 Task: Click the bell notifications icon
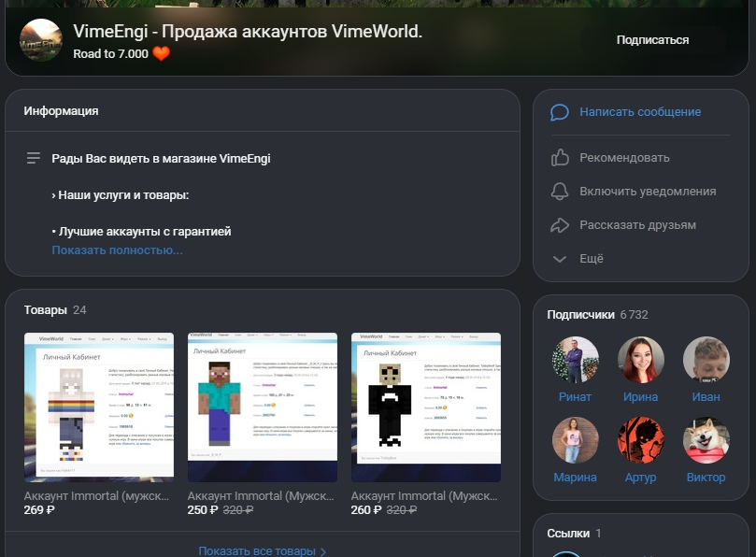pyautogui.click(x=560, y=192)
